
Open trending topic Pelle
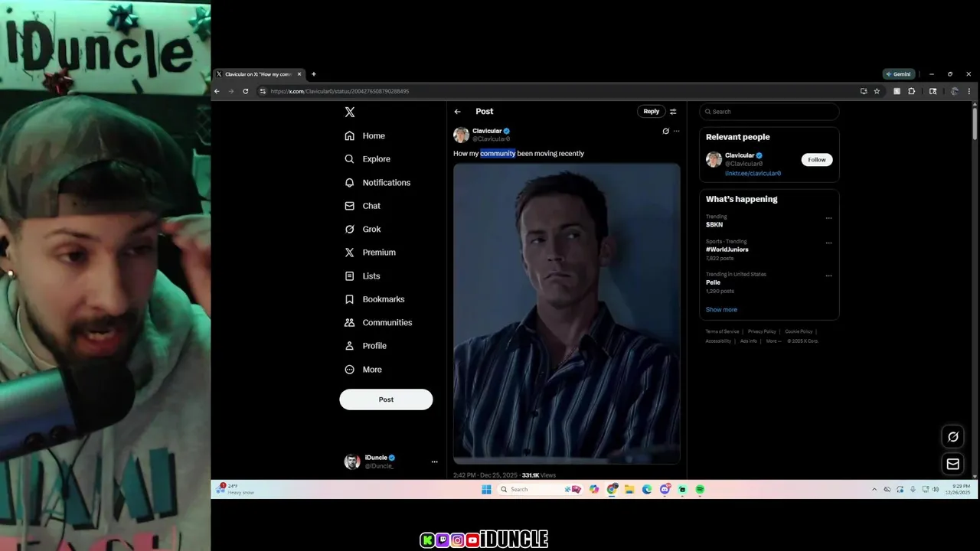point(713,282)
